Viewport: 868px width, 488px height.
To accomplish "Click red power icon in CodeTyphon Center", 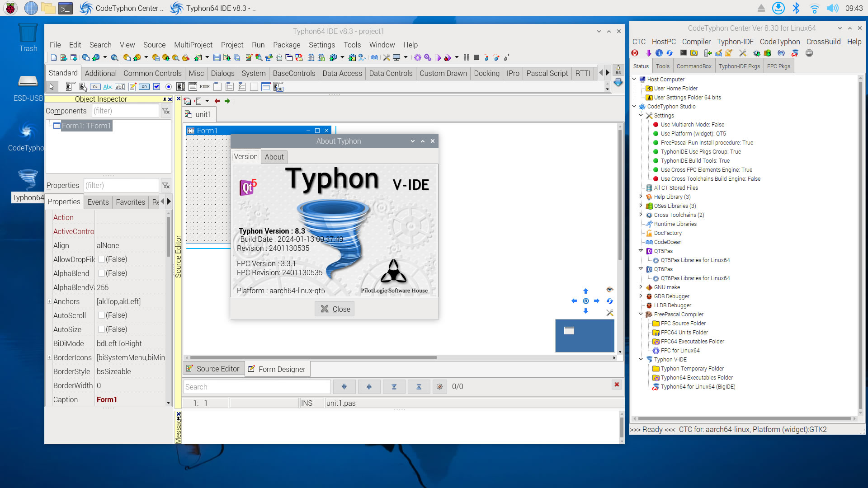I will point(635,53).
